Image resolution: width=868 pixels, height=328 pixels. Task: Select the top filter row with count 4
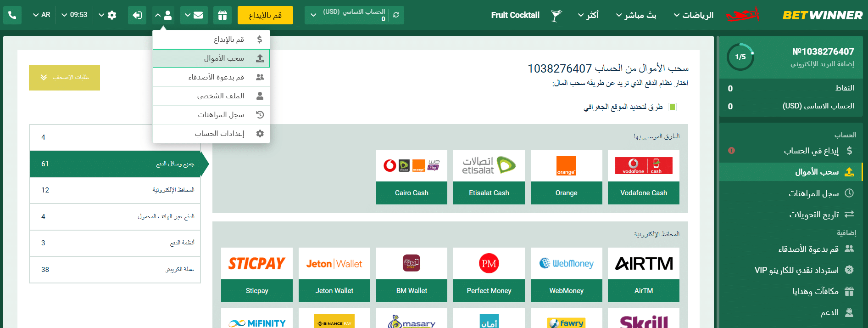115,137
